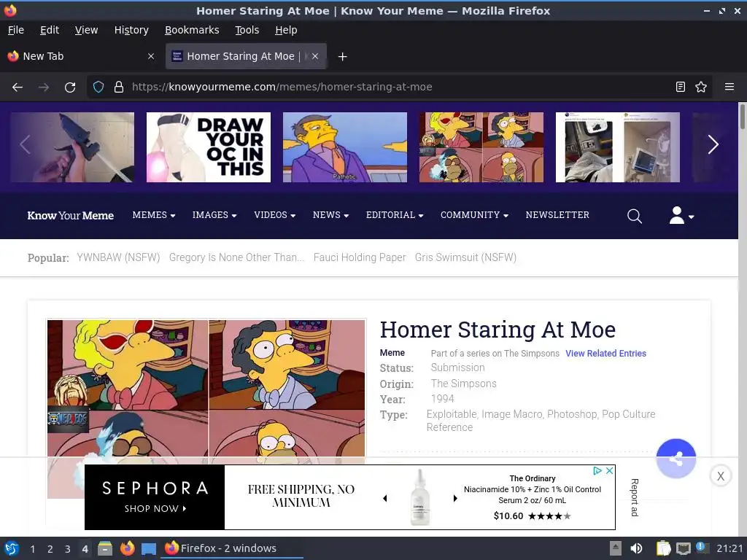
Task: Bookmark this page with the star icon
Action: point(701,87)
